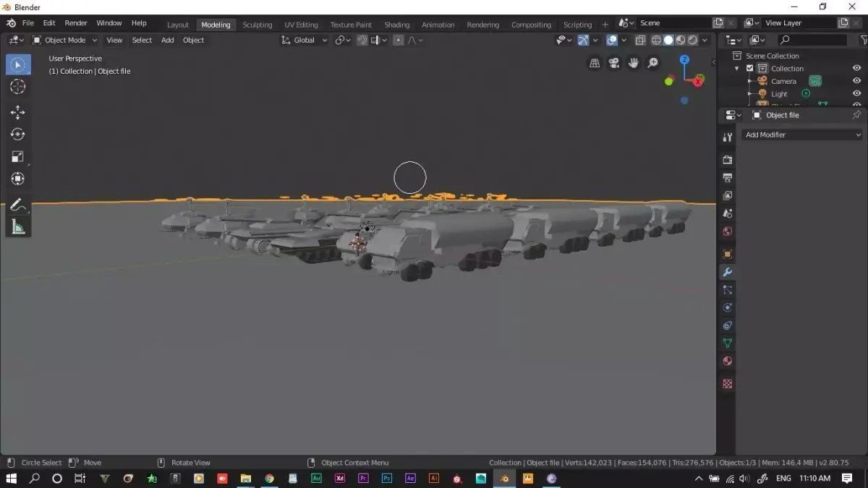
Task: Toggle X-ray mode
Action: (640, 40)
